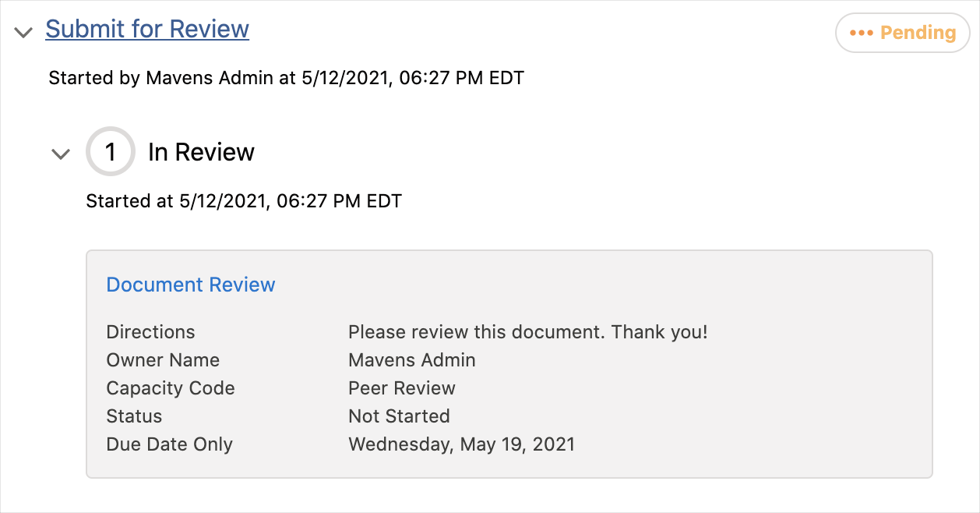Click the Owner Name field label
980x513 pixels.
coord(163,360)
